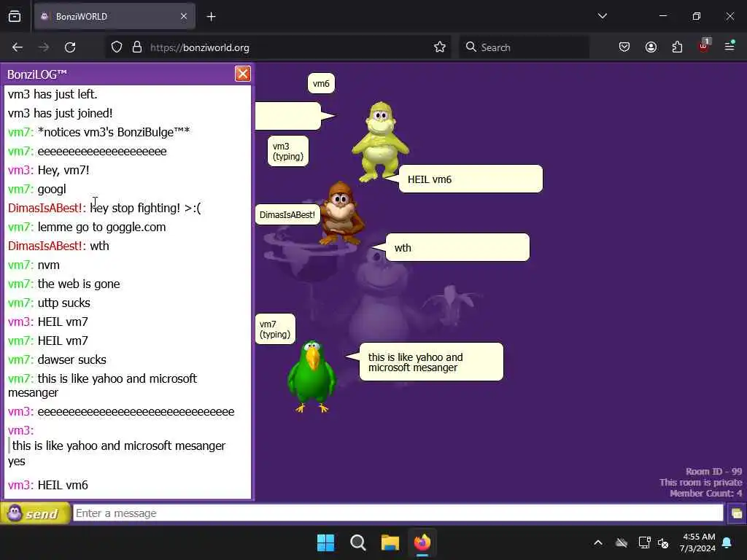Click the vm3 (typing) name tag
This screenshot has height=560, width=747.
288,152
